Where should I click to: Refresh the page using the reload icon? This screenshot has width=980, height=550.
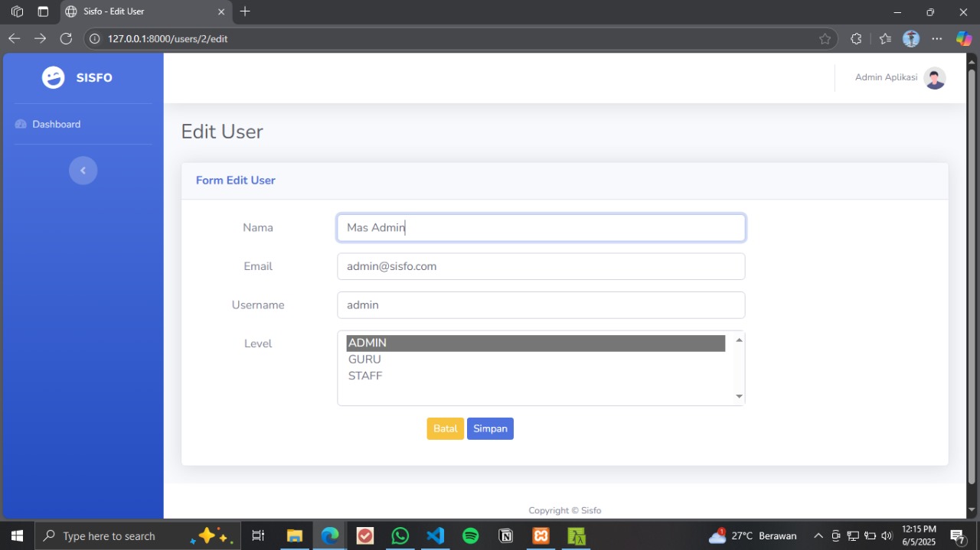66,38
